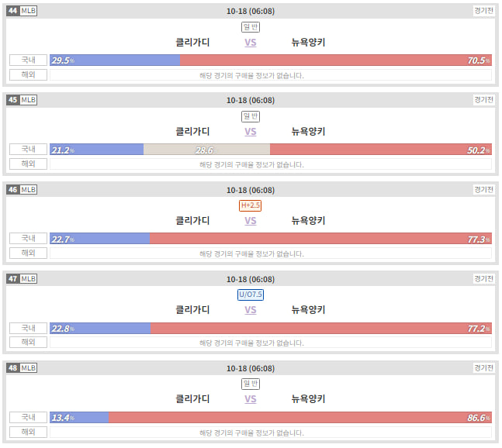Select the 국내 tab in match 44

coord(28,60)
